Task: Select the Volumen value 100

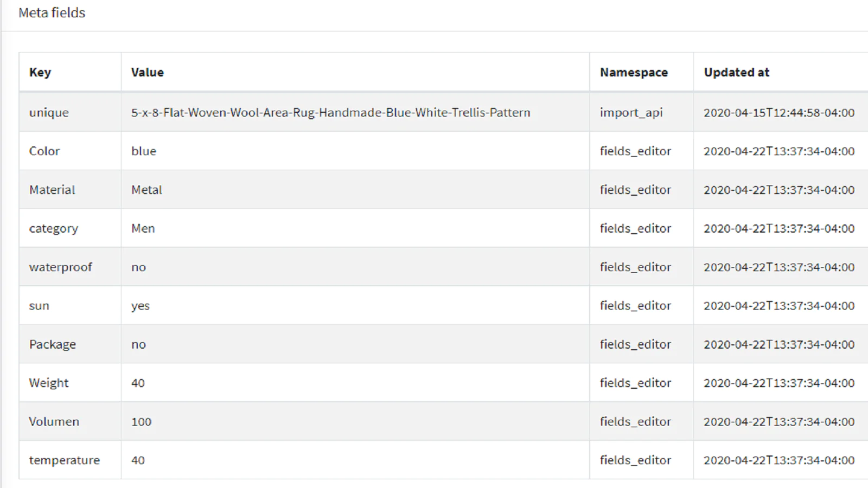Action: click(141, 422)
